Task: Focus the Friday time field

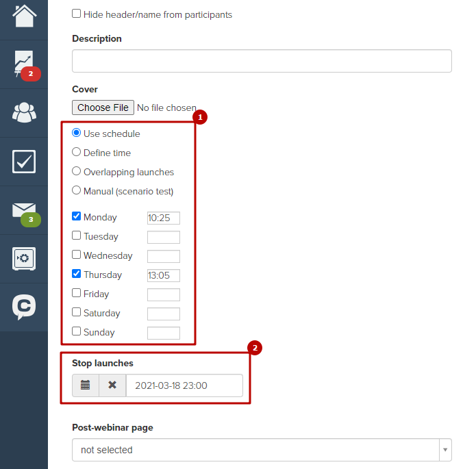Action: (164, 294)
